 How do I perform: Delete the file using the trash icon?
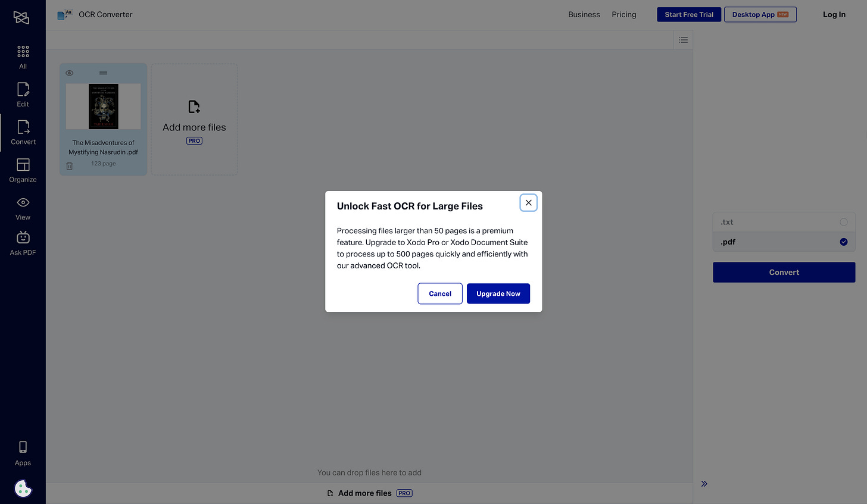point(69,166)
